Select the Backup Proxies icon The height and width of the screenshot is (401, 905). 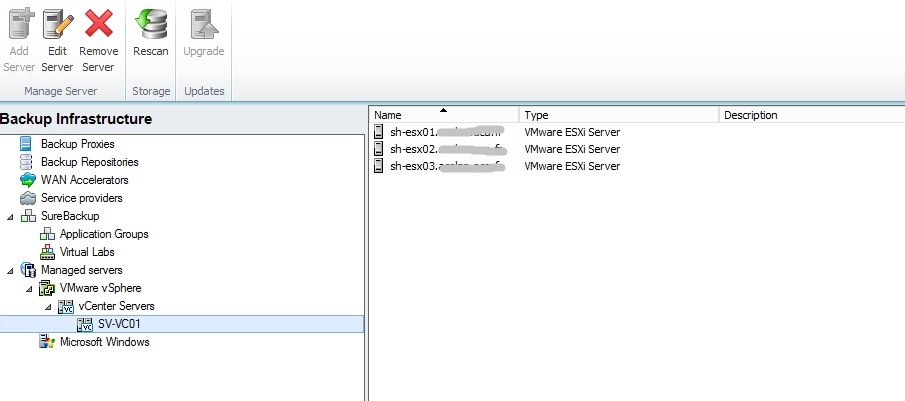point(26,144)
